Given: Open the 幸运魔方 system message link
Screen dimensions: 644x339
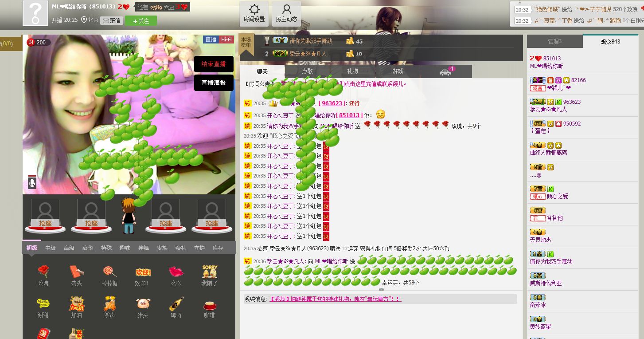Looking at the screenshot, I should pos(336,300).
